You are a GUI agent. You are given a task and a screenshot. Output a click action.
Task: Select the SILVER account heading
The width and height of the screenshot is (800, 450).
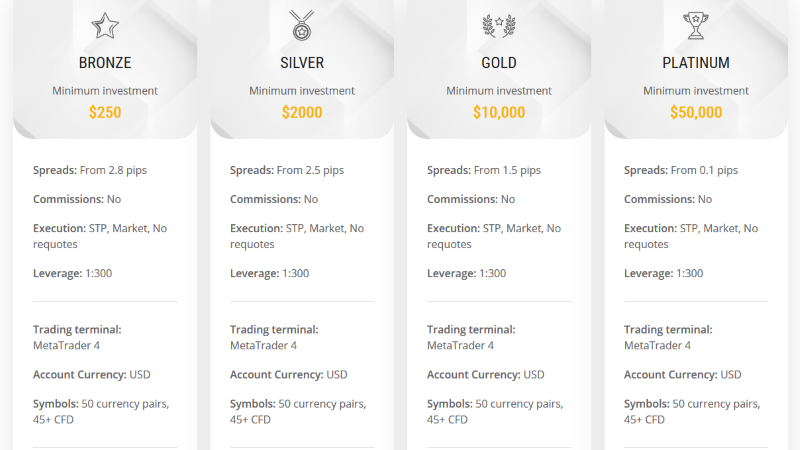tap(302, 63)
